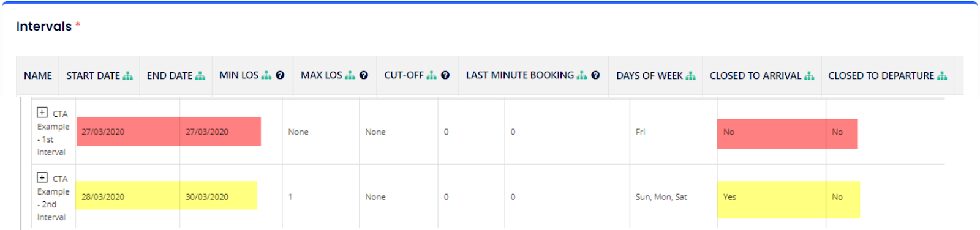Open help icon for LAST MINUTE BOOKING
This screenshot has width=980, height=230.
tap(595, 75)
